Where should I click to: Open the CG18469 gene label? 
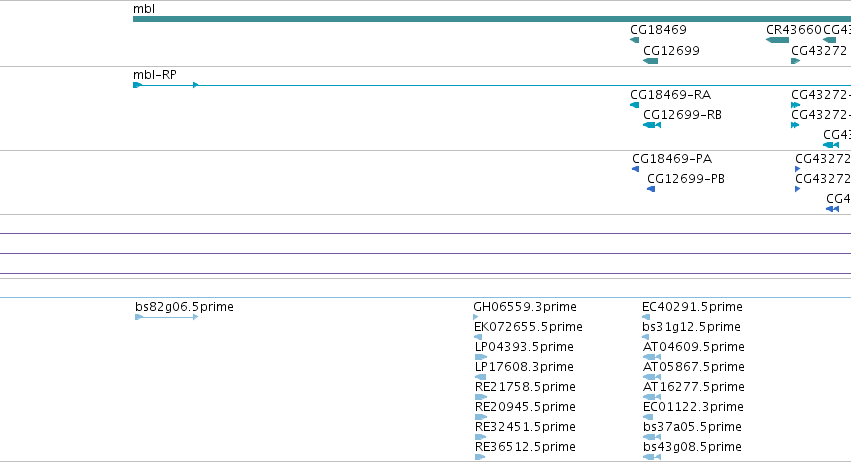[x=658, y=30]
